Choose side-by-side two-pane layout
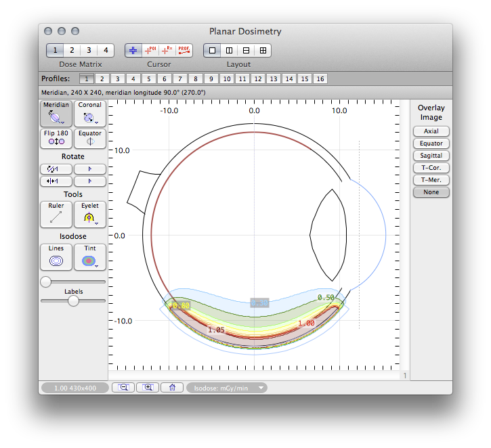This screenshot has width=491, height=448. pos(229,50)
